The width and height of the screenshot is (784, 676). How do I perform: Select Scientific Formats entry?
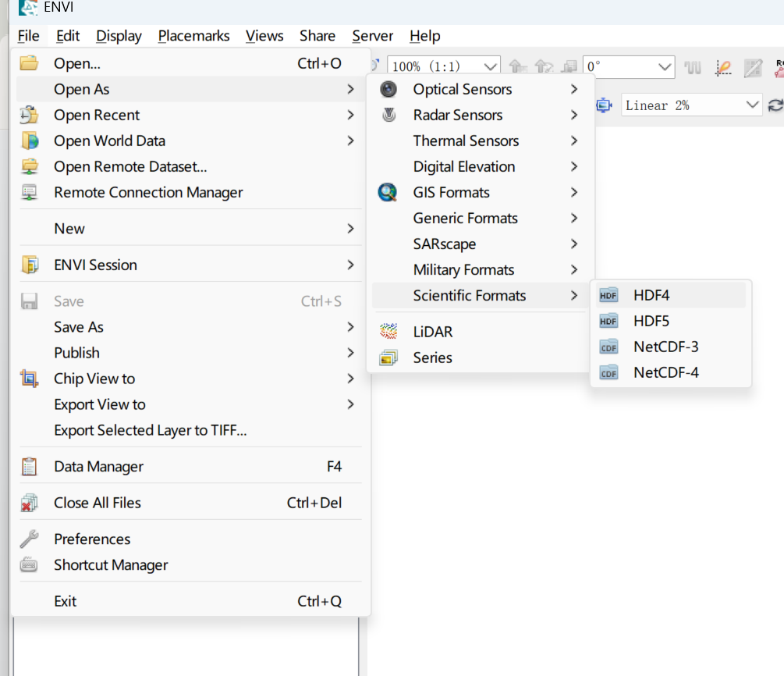pyautogui.click(x=478, y=295)
